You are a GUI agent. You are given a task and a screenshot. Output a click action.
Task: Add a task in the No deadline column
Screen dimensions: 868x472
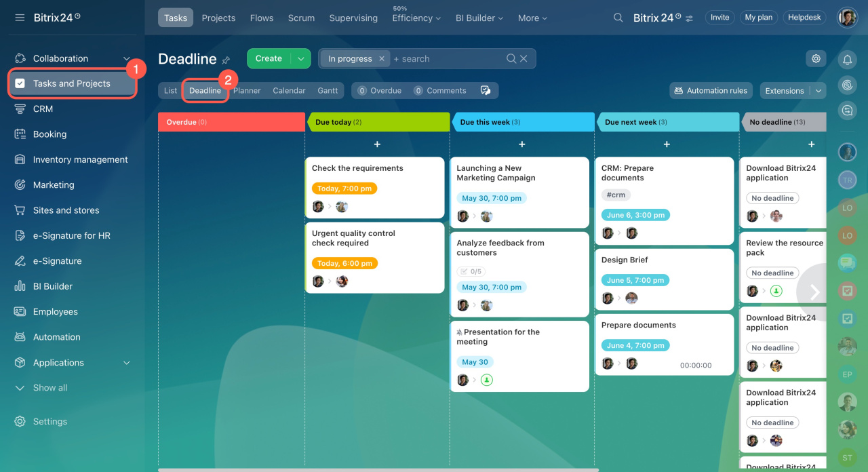[812, 144]
